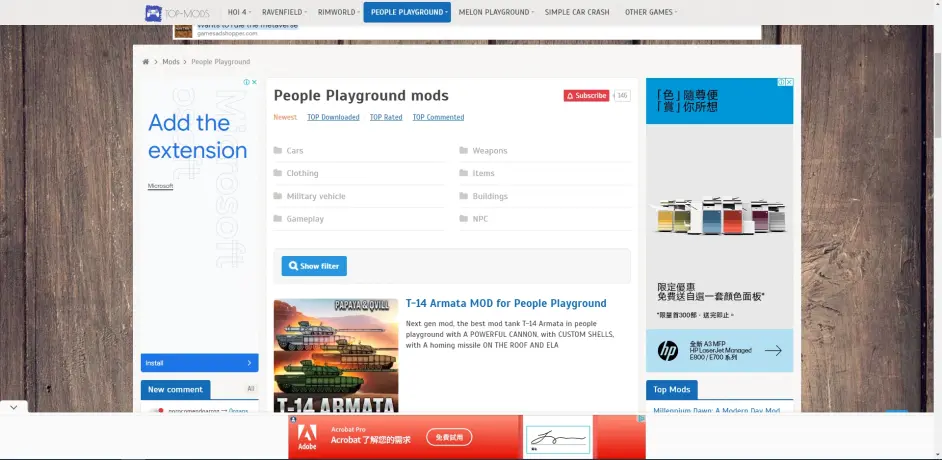This screenshot has height=460, width=942.
Task: Click the Items category folder icon
Action: point(464,173)
